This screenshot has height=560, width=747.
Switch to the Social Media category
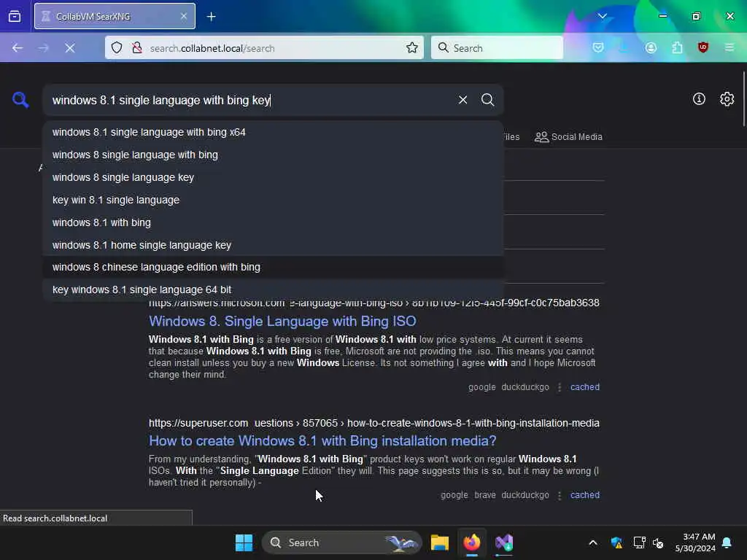tap(568, 137)
